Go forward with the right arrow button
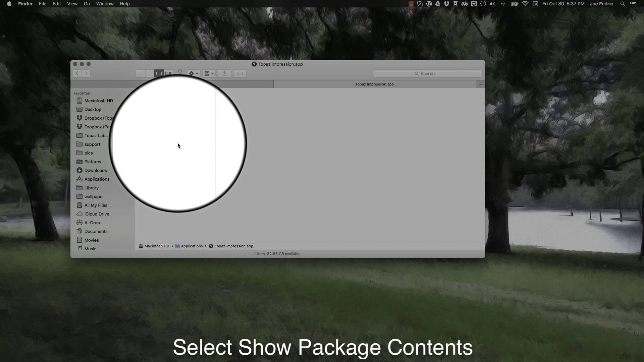Screen dimensions: 644x362 coord(86,73)
